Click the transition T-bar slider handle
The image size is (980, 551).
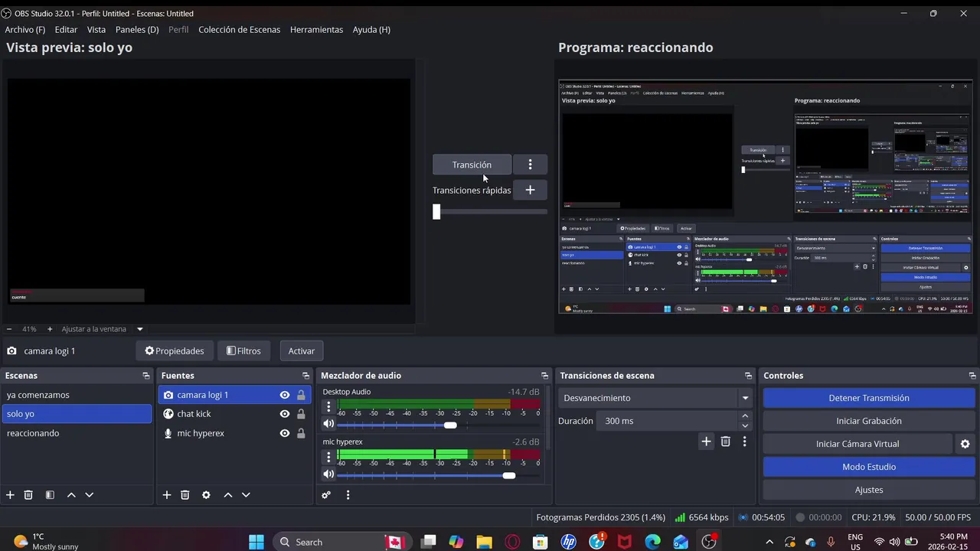[436, 212]
